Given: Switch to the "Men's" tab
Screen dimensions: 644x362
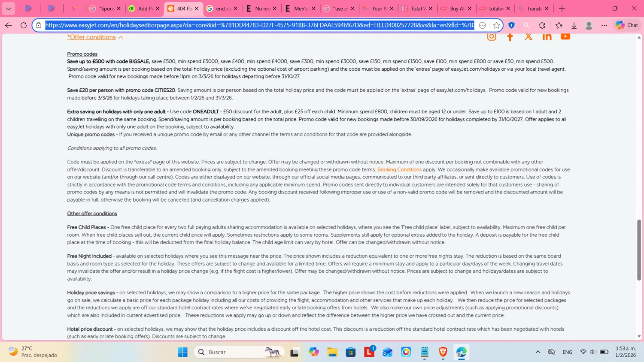Looking at the screenshot, I should click(300, 9).
